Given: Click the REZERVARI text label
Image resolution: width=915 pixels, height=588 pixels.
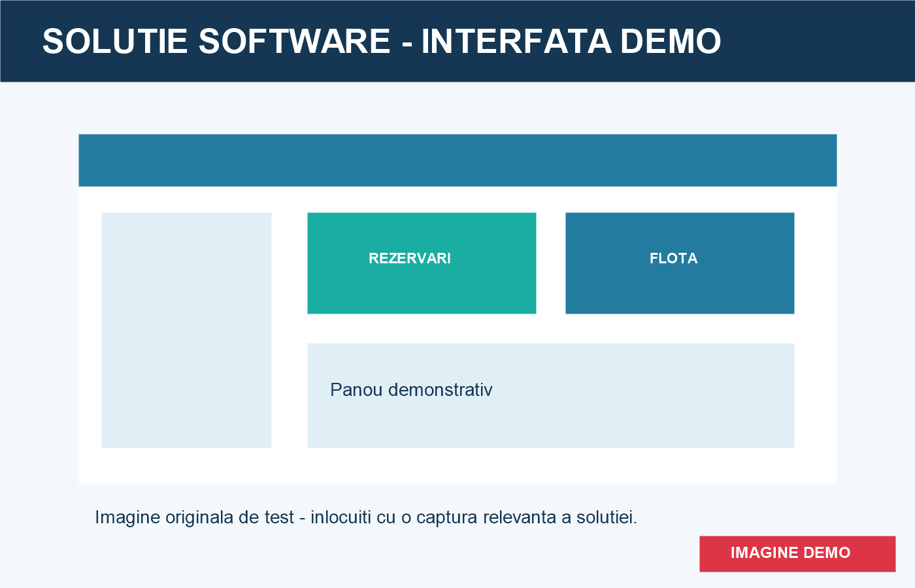Looking at the screenshot, I should [410, 258].
